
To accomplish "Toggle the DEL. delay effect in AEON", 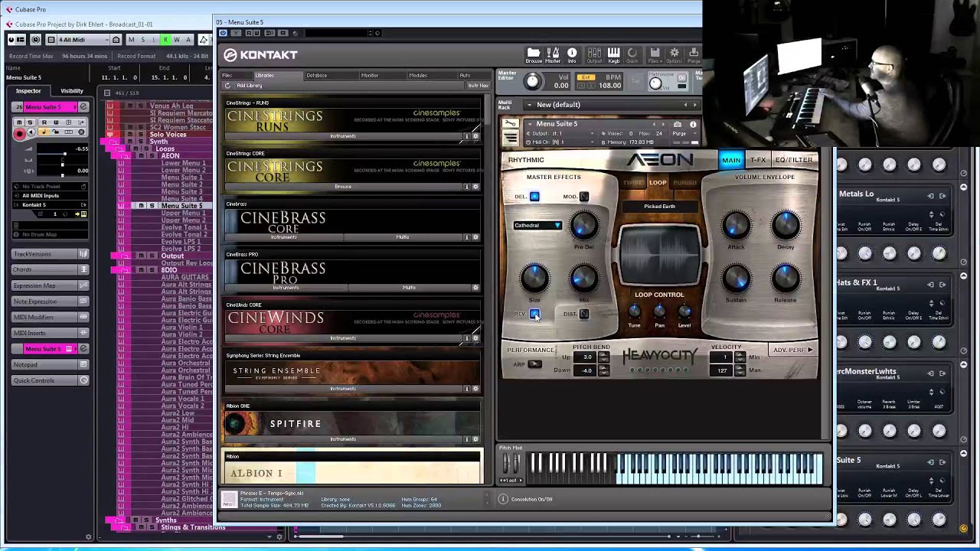I will click(x=534, y=197).
